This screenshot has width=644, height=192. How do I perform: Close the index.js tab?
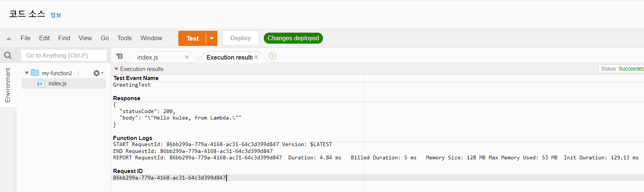[x=187, y=57]
